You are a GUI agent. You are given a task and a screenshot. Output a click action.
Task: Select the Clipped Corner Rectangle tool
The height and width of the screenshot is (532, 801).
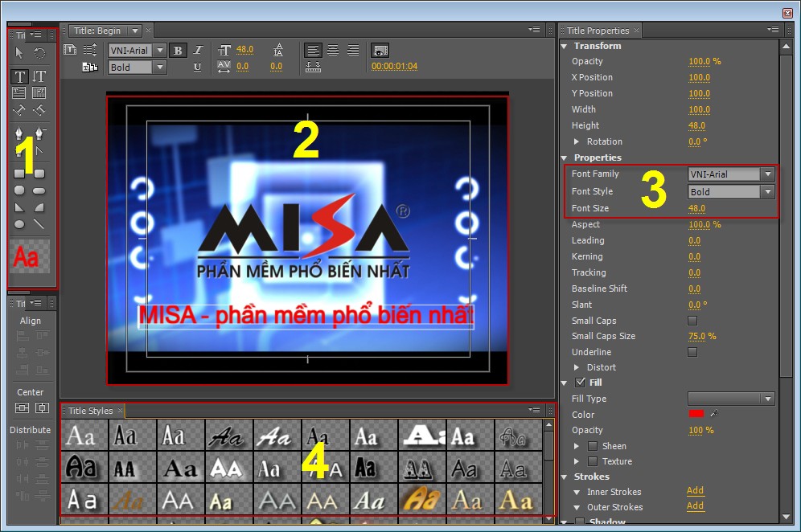coord(19,190)
